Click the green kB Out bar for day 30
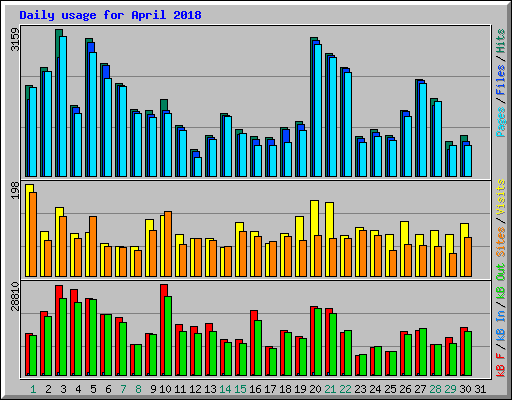The width and height of the screenshot is (512, 400). click(x=468, y=354)
